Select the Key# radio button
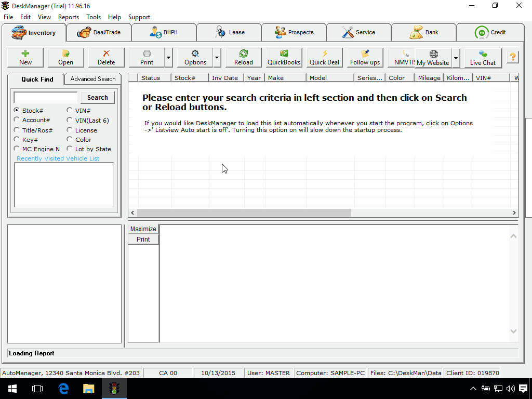The height and width of the screenshot is (399, 532). click(16, 139)
